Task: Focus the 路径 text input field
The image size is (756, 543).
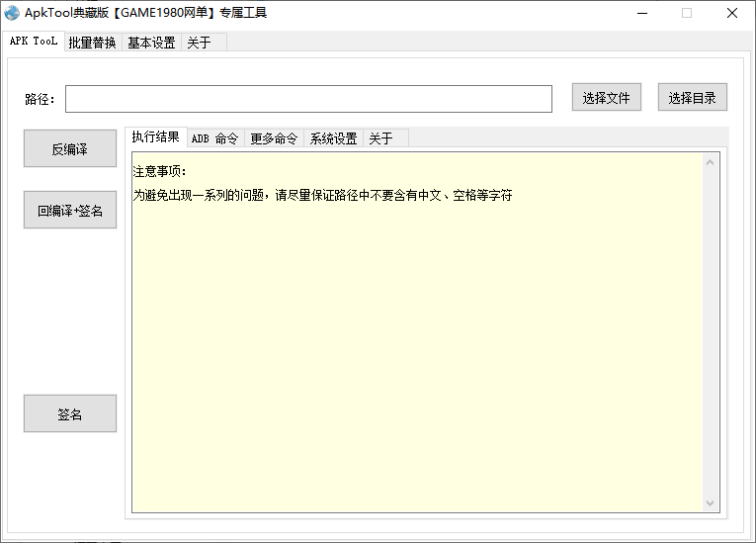Action: [308, 99]
